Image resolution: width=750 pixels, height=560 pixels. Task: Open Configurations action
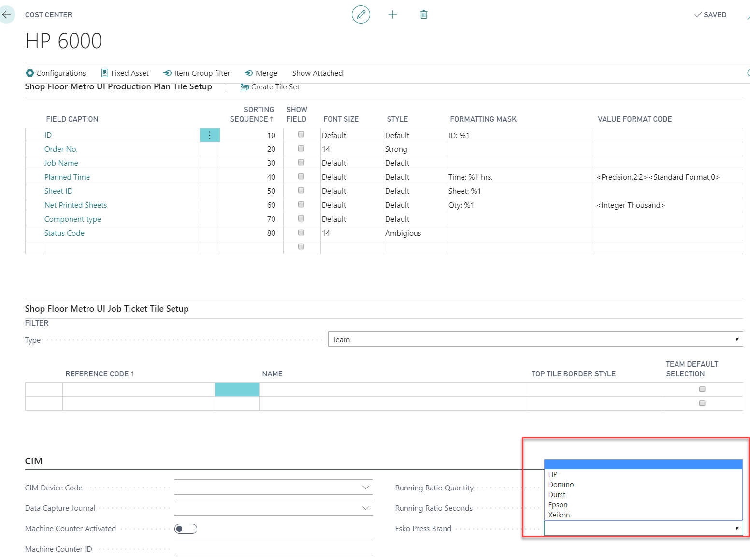tap(56, 73)
